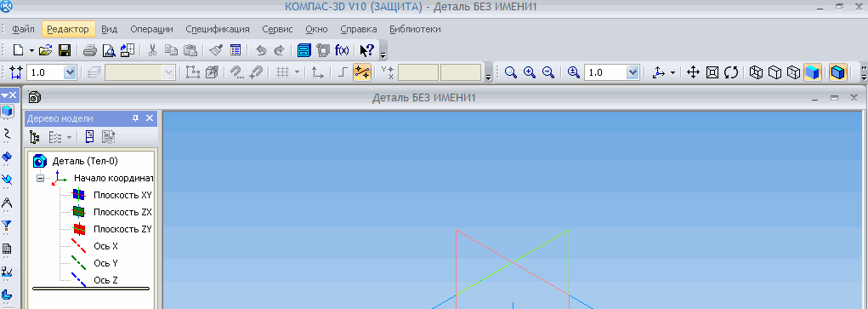Select Ось Y in model tree
This screenshot has width=868, height=309.
[x=106, y=263]
